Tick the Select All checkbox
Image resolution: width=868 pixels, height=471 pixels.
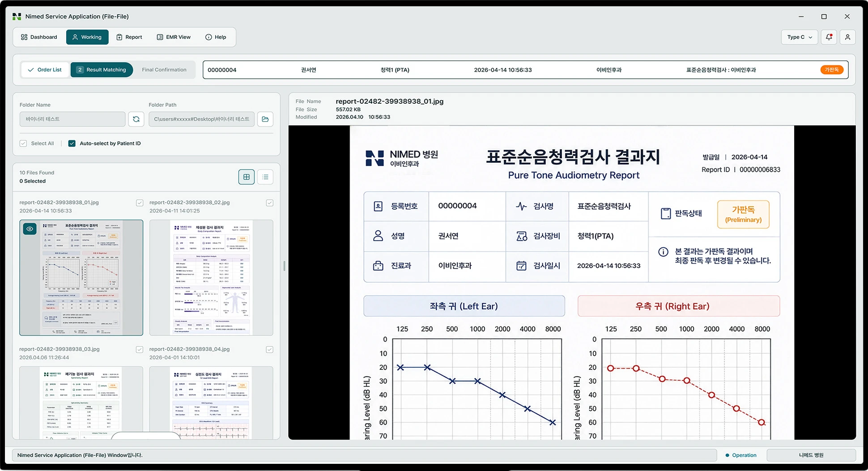click(23, 144)
